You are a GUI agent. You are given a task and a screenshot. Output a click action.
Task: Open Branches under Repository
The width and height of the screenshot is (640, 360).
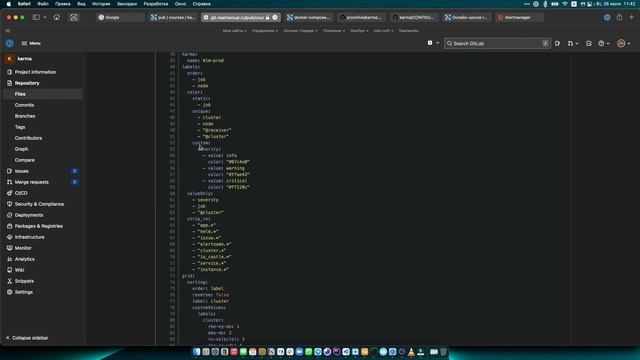click(x=25, y=116)
